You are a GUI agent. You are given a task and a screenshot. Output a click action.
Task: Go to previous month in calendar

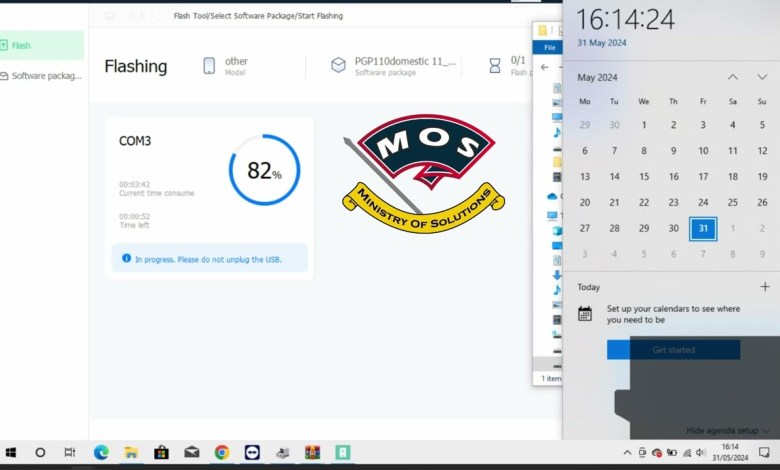(732, 77)
